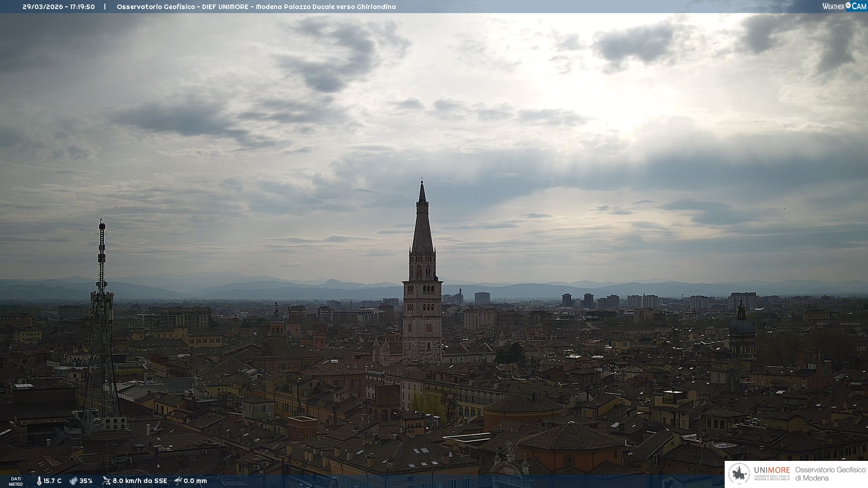
Task: Click Osservatorio Geofisico di Modena footer text
Action: (830, 474)
